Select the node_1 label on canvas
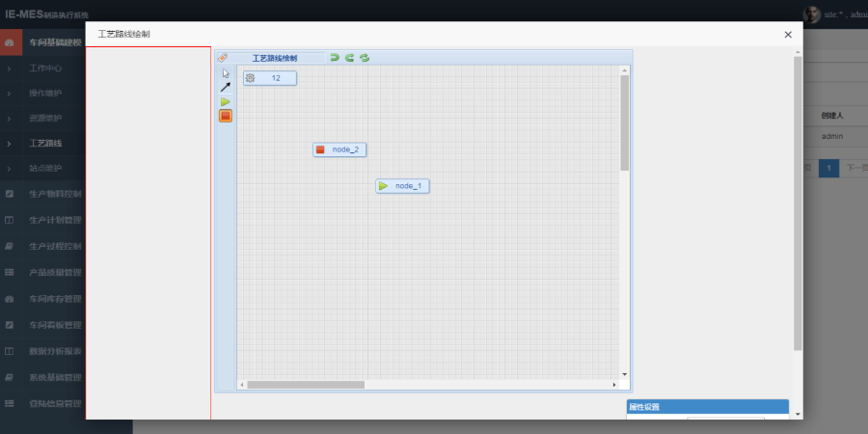Image resolution: width=868 pixels, height=434 pixels. pyautogui.click(x=409, y=186)
